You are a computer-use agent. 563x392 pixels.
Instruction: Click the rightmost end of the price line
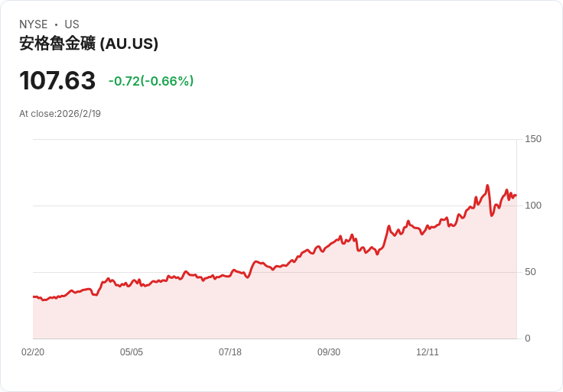[516, 196]
